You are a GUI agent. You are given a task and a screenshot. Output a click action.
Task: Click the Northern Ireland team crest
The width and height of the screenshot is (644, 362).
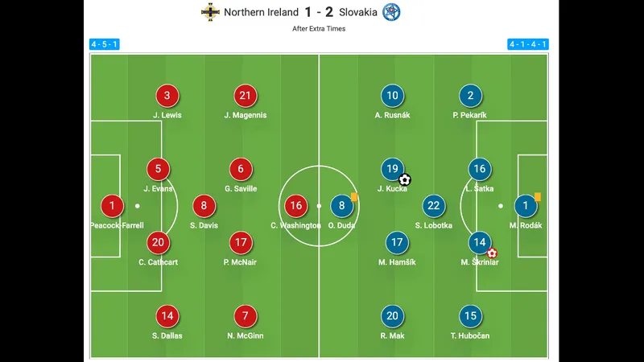[x=210, y=12]
